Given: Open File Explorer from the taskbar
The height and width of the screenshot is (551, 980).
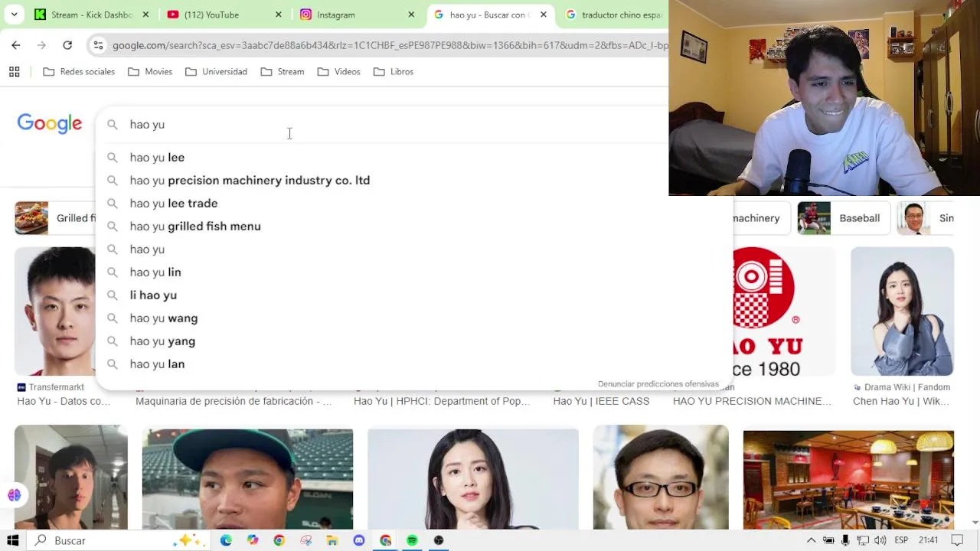Looking at the screenshot, I should pos(332,540).
